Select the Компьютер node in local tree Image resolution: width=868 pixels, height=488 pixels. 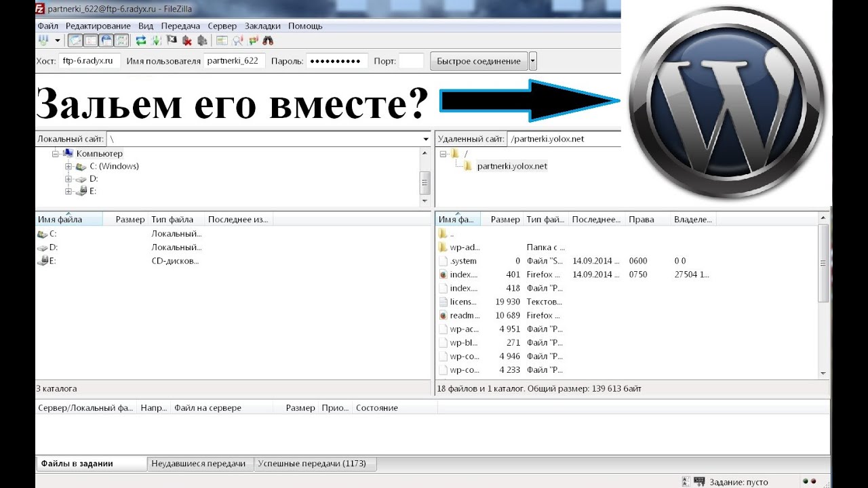[99, 154]
